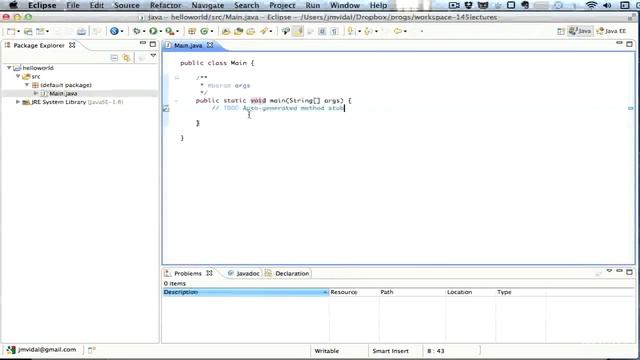640x360 pixels.
Task: Close the Package Explorer view tab
Action: [x=72, y=45]
